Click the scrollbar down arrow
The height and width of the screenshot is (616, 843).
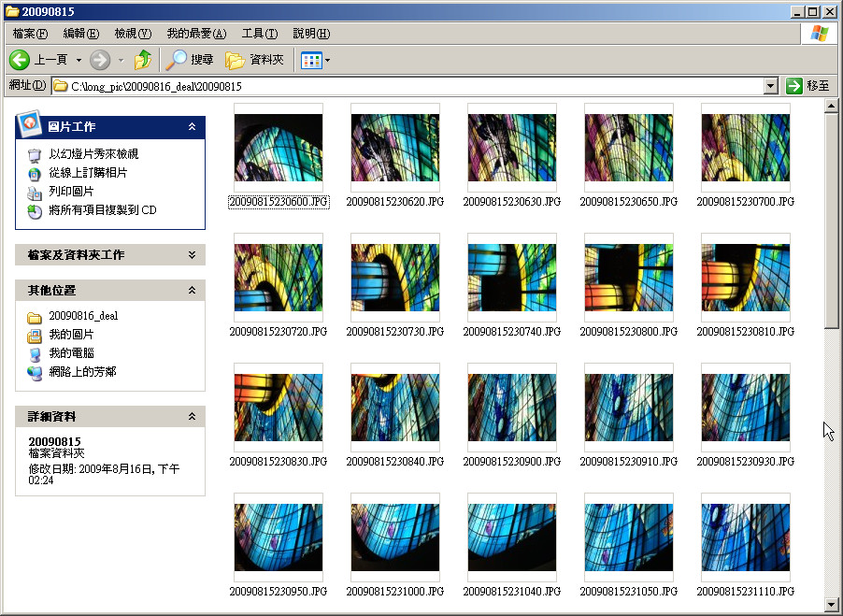[x=831, y=604]
